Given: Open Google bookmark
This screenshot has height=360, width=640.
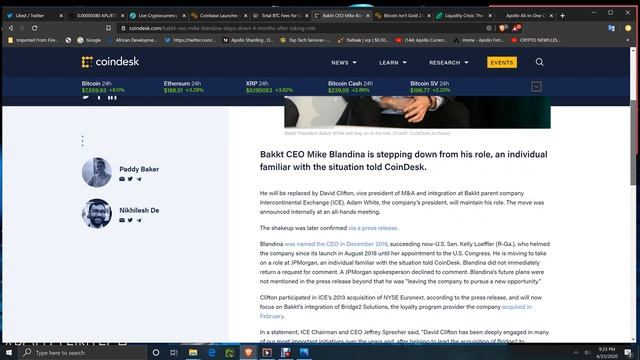Looking at the screenshot, I should pos(89,40).
